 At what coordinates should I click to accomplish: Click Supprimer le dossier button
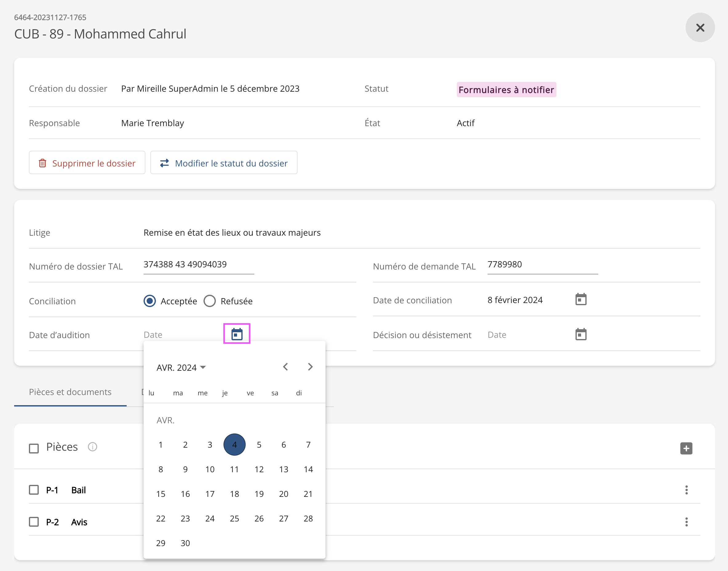point(87,163)
